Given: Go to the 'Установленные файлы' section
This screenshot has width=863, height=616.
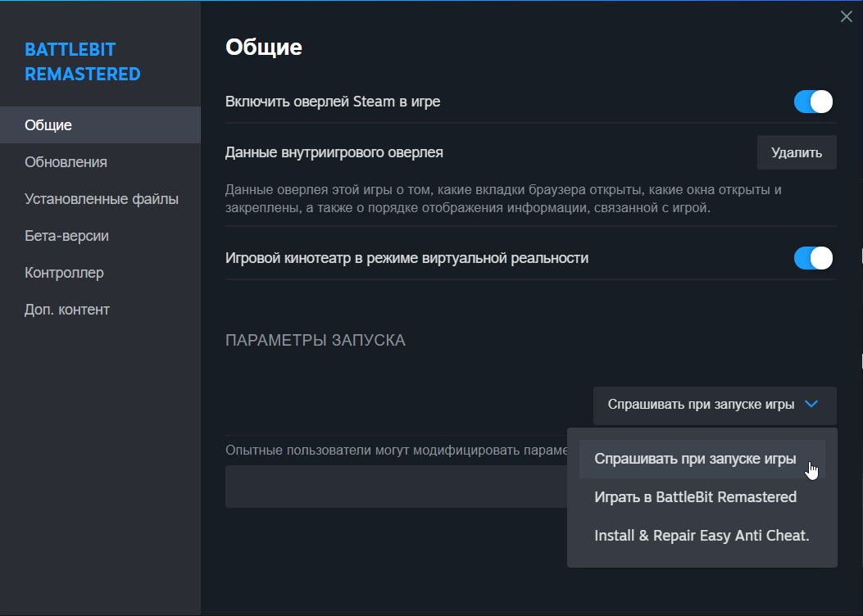Looking at the screenshot, I should coord(102,199).
